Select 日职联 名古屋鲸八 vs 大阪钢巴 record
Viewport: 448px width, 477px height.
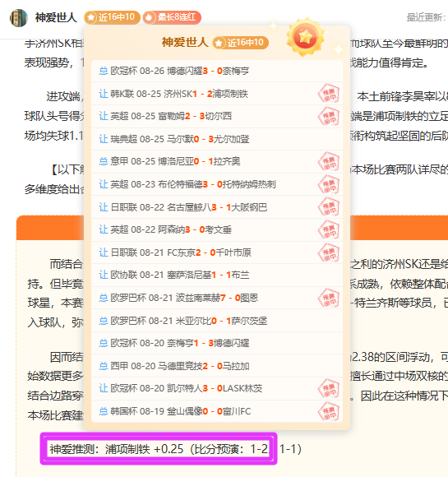click(x=217, y=207)
